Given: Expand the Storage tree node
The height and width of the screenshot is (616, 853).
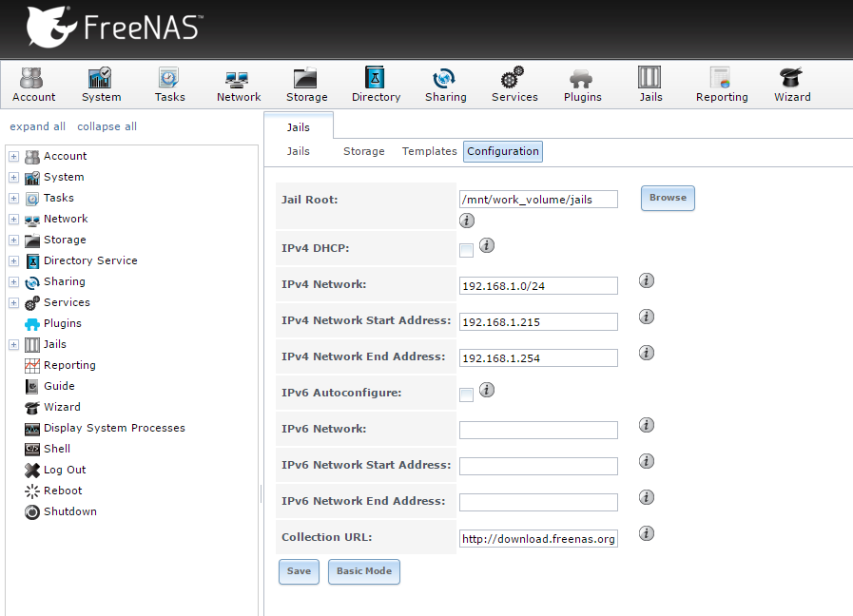Looking at the screenshot, I should [13, 241].
